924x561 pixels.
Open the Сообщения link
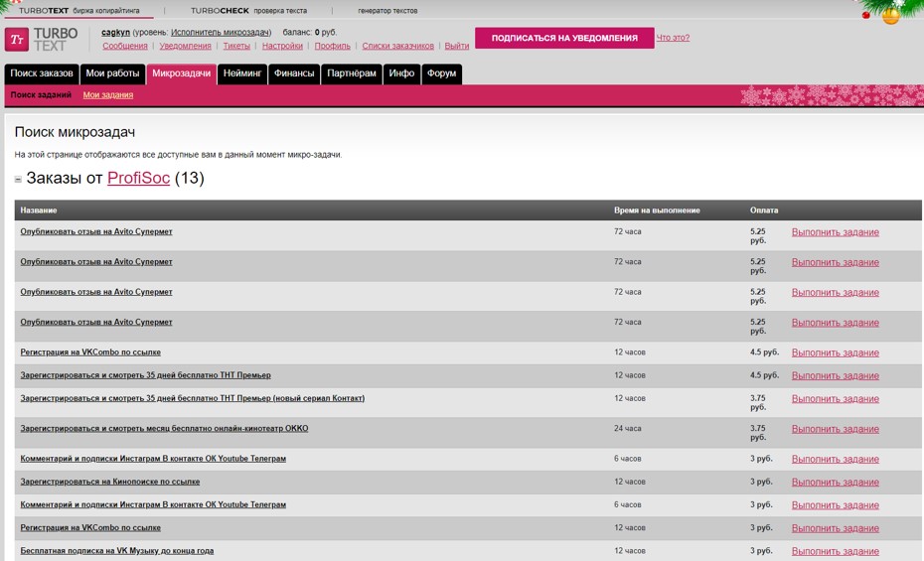tap(125, 46)
